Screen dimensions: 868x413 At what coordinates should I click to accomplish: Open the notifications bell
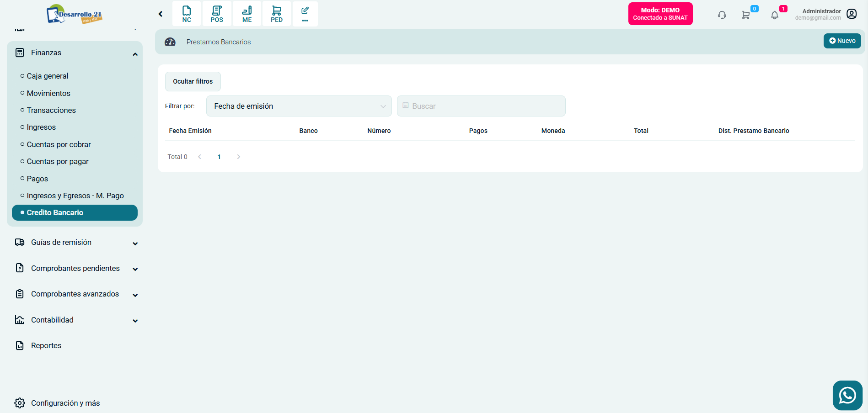pos(775,15)
